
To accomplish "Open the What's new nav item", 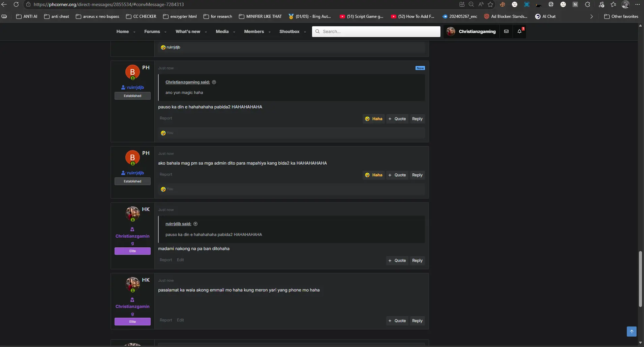I will point(188,31).
